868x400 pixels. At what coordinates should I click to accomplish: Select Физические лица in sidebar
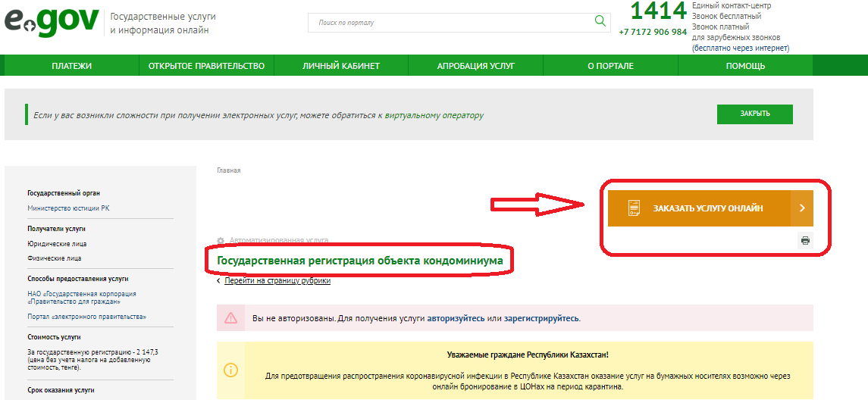[55, 258]
